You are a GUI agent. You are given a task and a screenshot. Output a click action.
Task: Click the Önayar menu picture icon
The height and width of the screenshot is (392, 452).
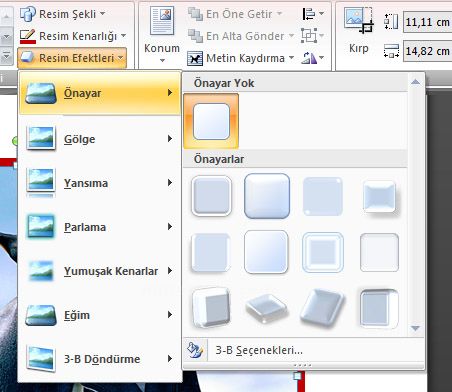click(x=41, y=94)
